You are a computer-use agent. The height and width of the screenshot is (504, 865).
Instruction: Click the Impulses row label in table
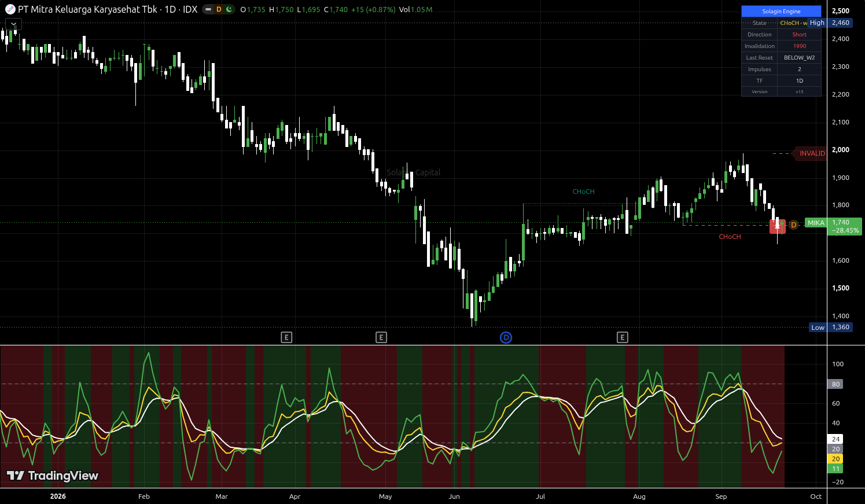759,69
